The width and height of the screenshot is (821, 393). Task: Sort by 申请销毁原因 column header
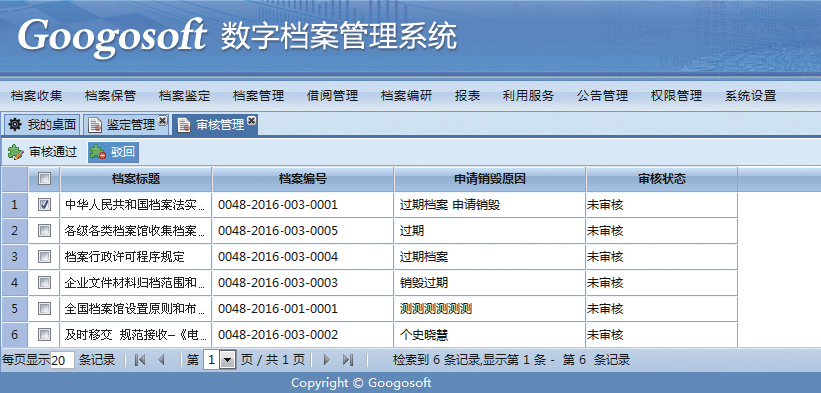(x=490, y=179)
